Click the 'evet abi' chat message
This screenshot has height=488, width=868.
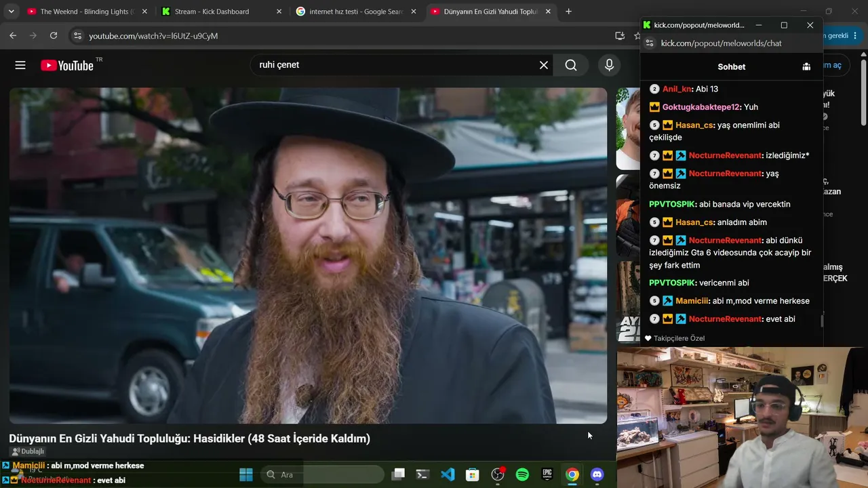coord(780,319)
